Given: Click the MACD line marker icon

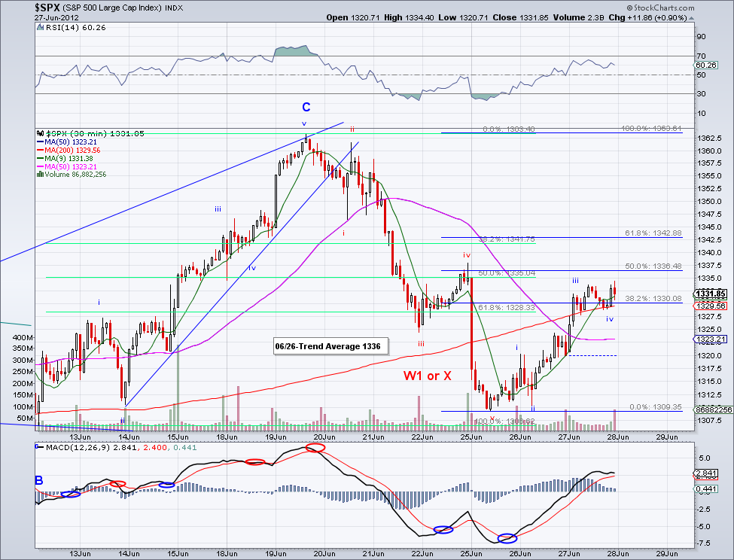Looking at the screenshot, I should (x=39, y=447).
